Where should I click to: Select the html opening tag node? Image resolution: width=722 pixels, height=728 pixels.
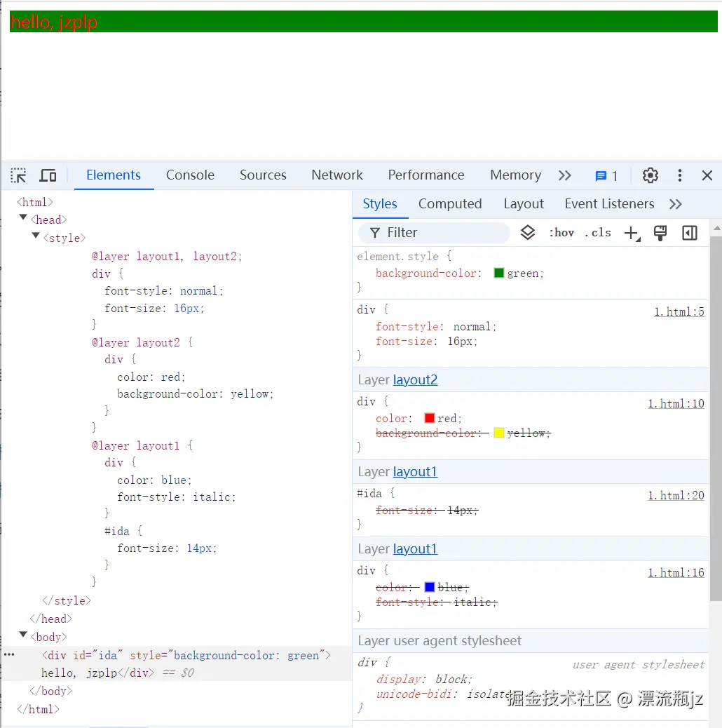point(35,202)
